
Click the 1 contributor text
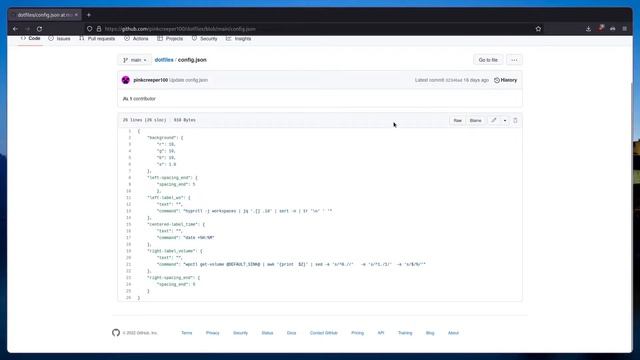pyautogui.click(x=140, y=99)
